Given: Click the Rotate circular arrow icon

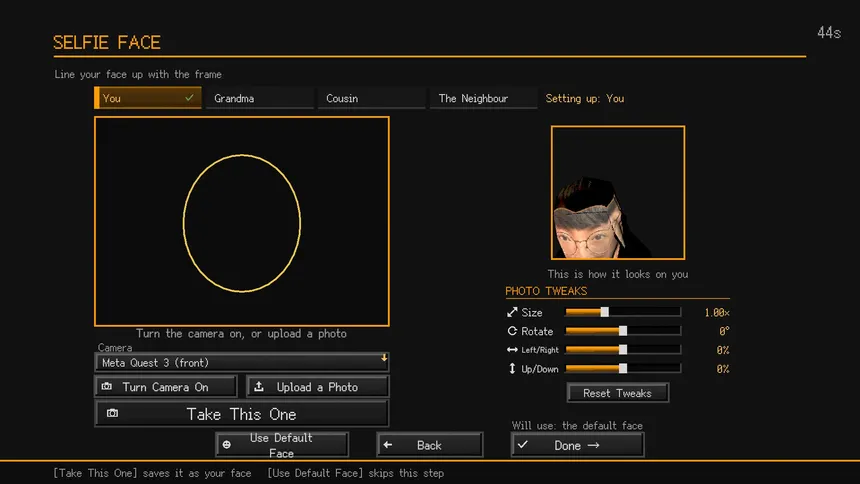Looking at the screenshot, I should (512, 331).
